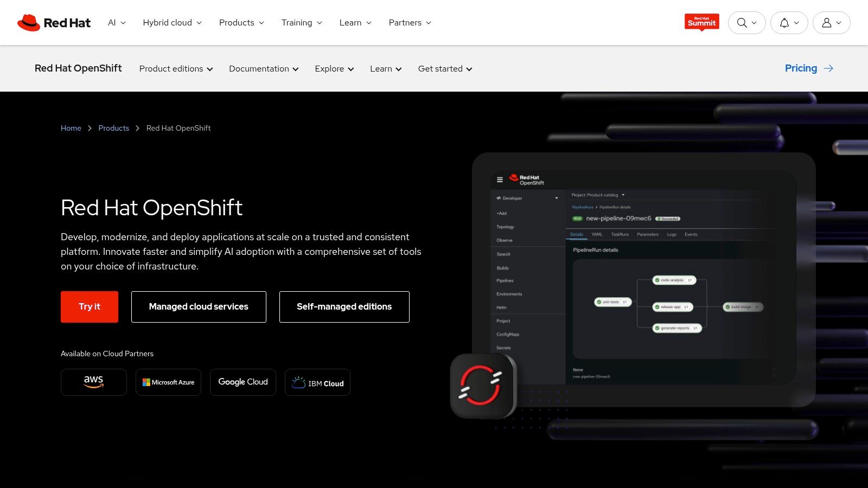The height and width of the screenshot is (488, 868).
Task: Open the OpenShift subnav Learn dropdown
Action: pyautogui.click(x=386, y=69)
